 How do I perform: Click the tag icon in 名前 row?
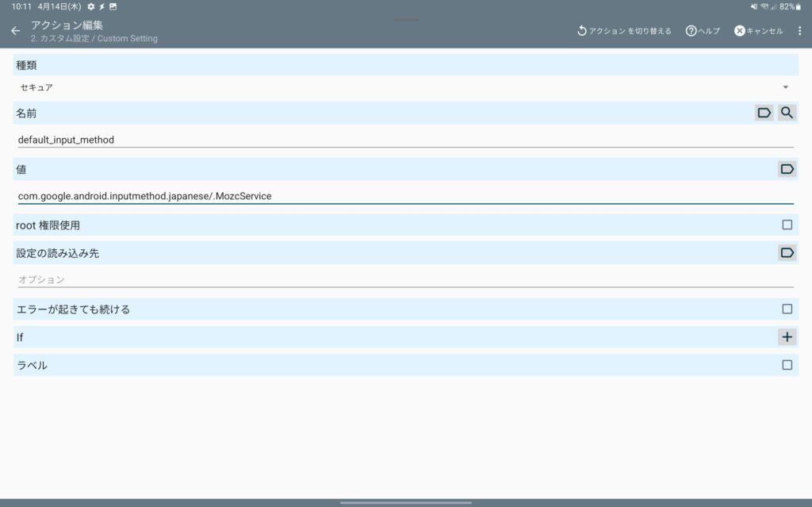(764, 113)
